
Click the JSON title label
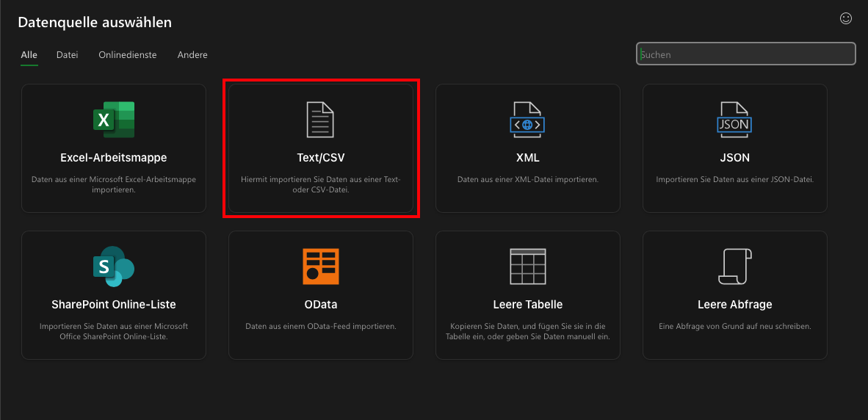(734, 158)
